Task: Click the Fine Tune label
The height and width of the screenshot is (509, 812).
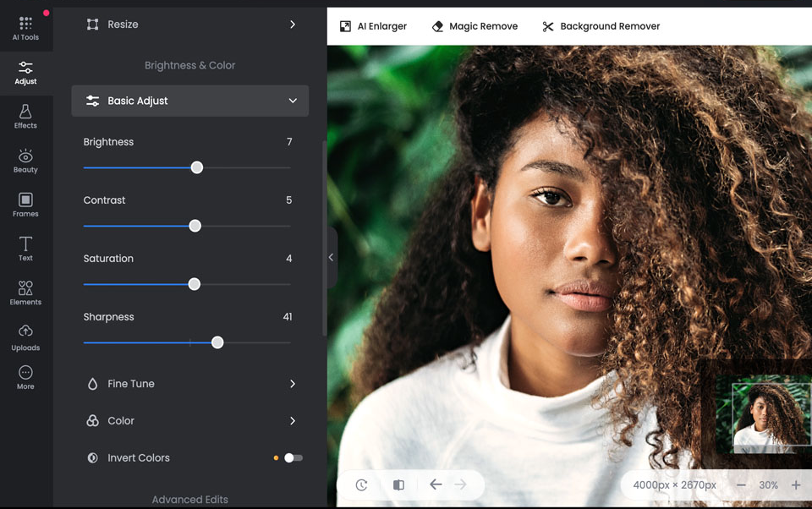Action: click(131, 384)
